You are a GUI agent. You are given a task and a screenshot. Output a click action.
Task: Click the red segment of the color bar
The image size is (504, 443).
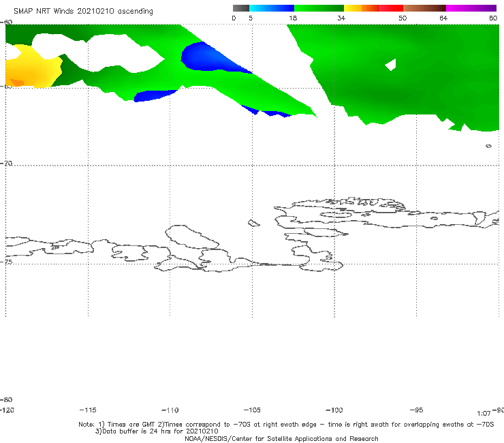point(391,8)
